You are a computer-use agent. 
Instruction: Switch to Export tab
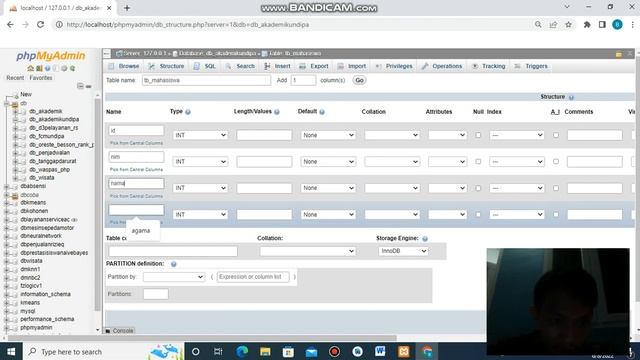click(314, 66)
